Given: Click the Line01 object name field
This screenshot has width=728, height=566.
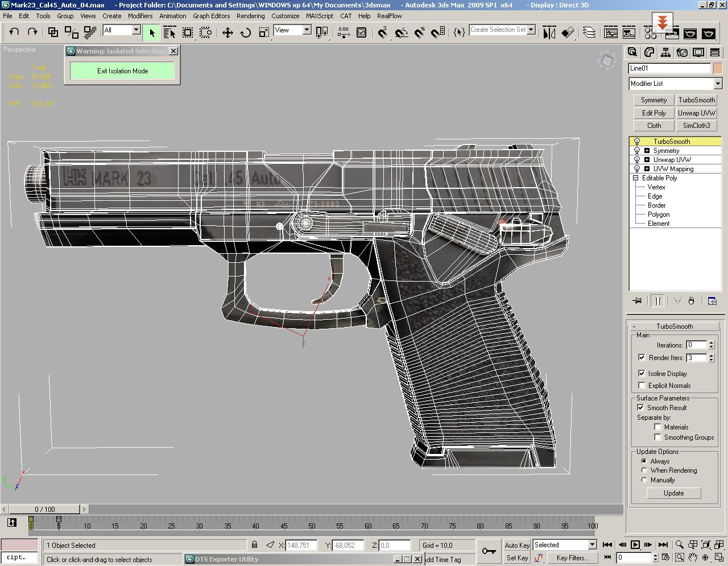Looking at the screenshot, I should (670, 68).
